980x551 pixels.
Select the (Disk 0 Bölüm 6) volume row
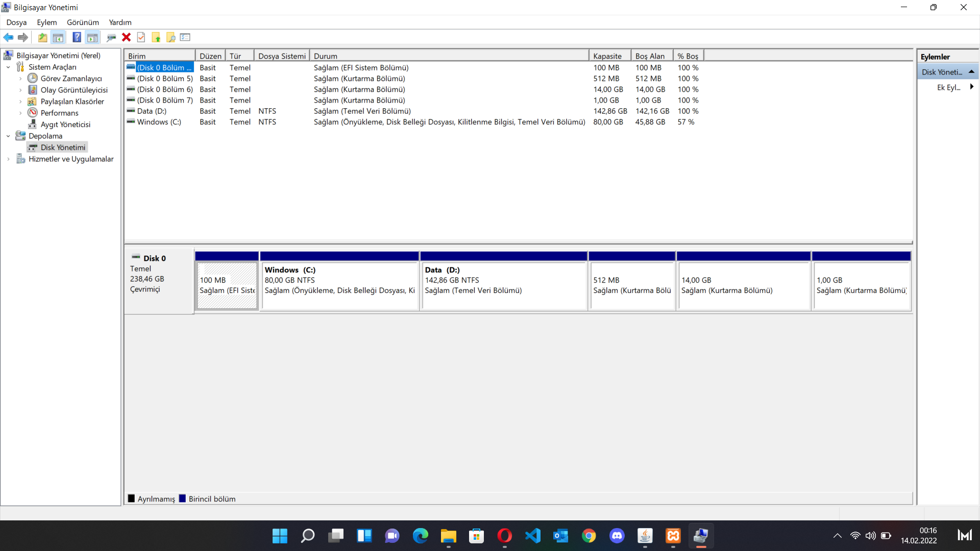click(413, 89)
